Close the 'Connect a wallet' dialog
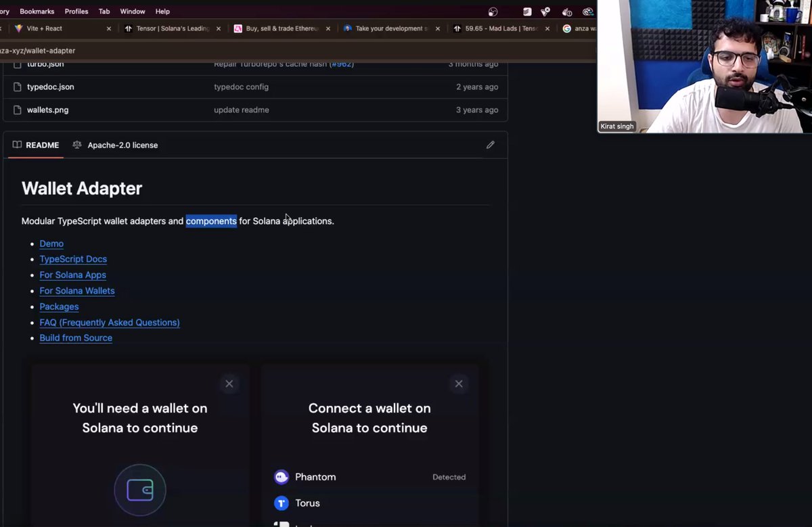Screen dimensions: 812x527 [459, 383]
